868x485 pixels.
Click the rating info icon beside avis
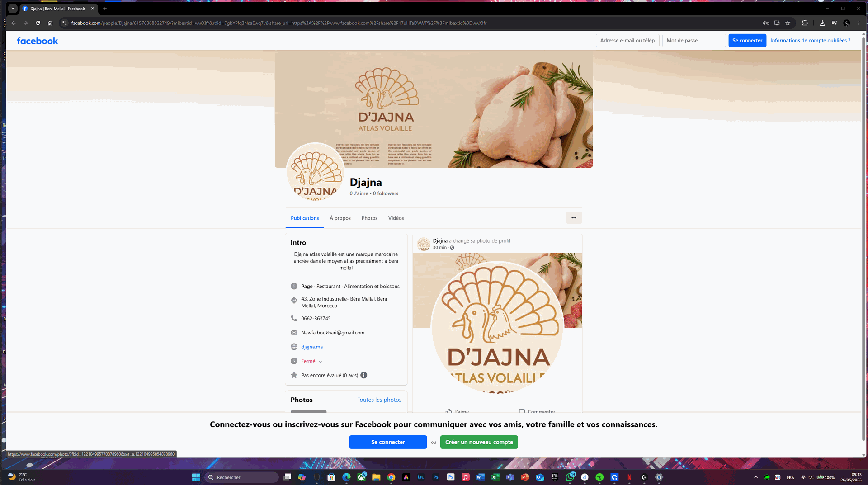364,375
